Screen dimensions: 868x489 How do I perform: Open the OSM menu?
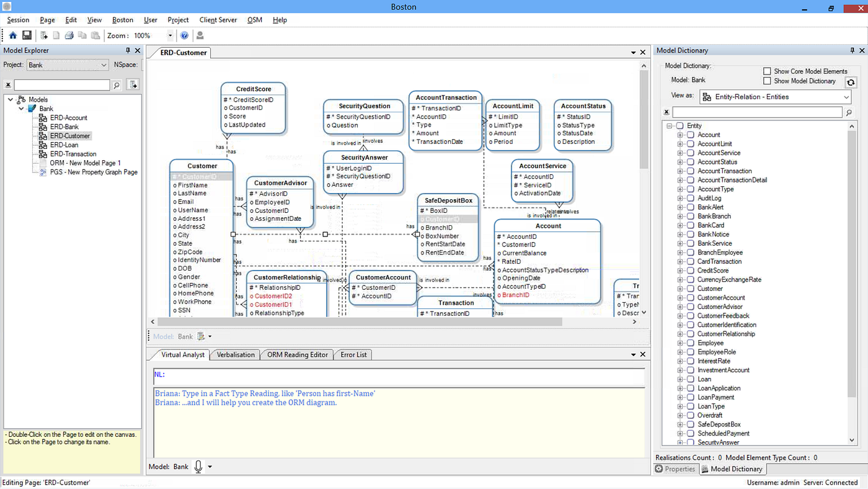click(255, 20)
